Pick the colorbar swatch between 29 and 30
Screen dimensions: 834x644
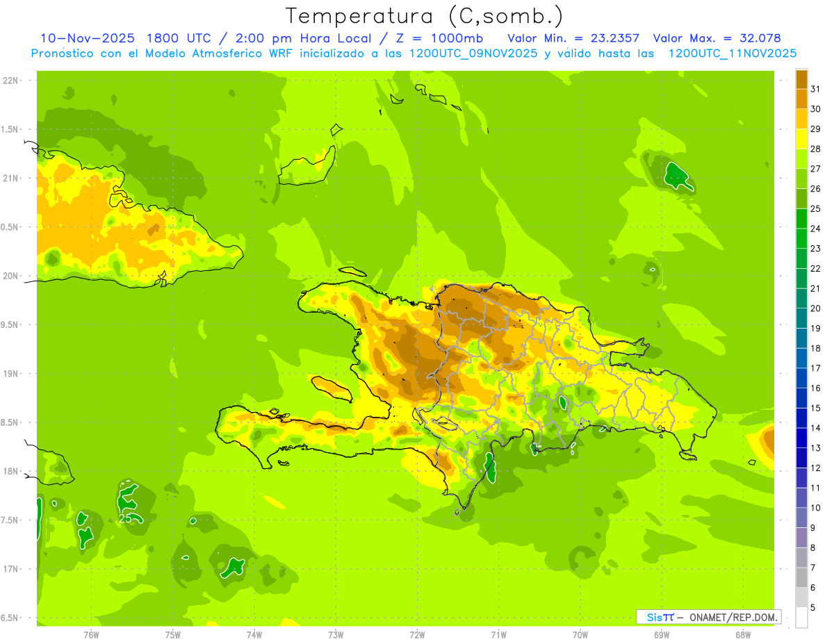[x=801, y=119]
